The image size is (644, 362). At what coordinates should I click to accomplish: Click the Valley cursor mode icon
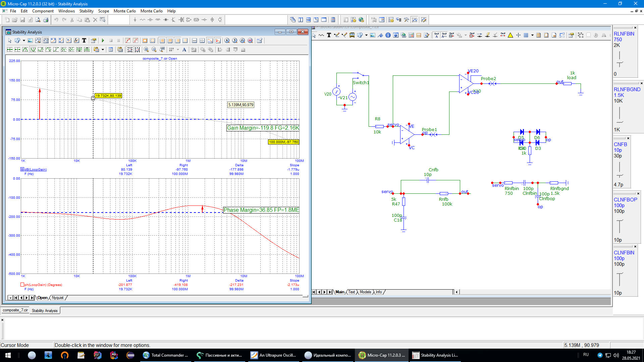33,50
